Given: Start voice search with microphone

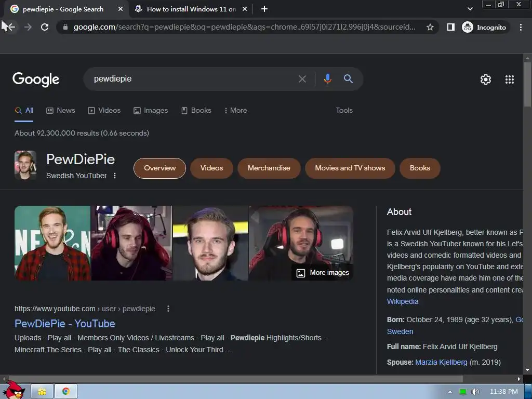Looking at the screenshot, I should tap(327, 79).
